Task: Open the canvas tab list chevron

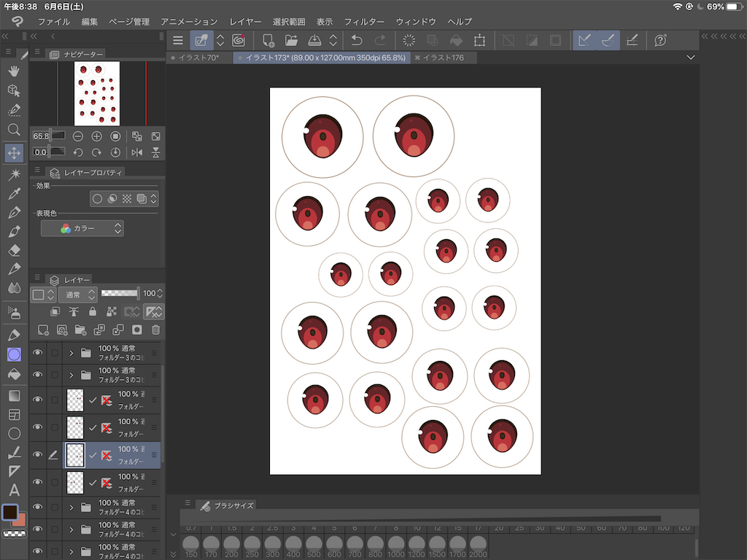Action: (x=691, y=58)
